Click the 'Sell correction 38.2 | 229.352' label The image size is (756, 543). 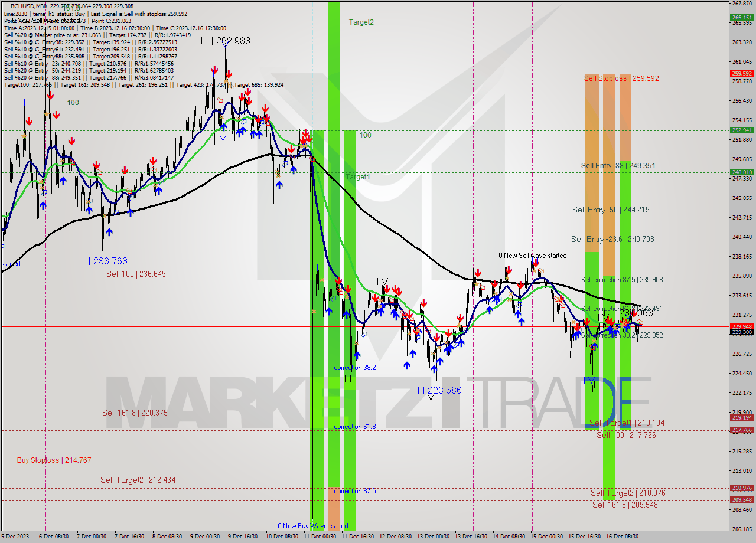pyautogui.click(x=622, y=335)
